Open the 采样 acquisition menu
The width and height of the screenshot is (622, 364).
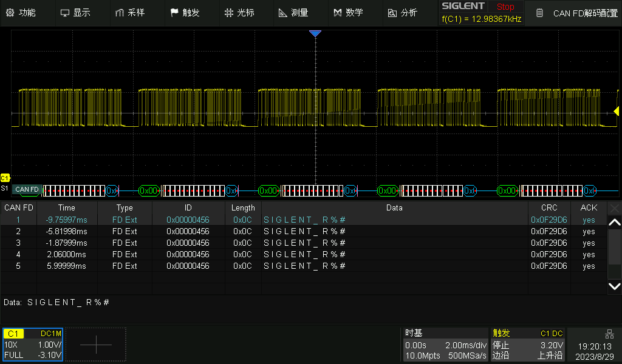129,13
